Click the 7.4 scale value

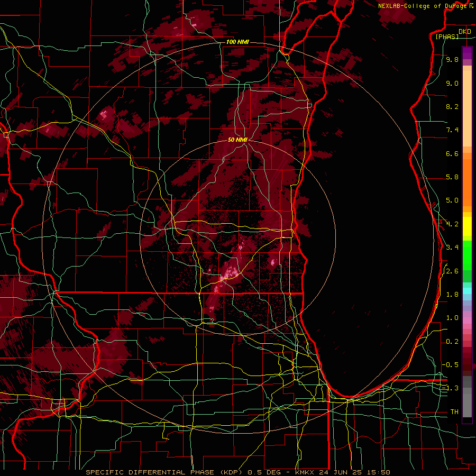[452, 130]
